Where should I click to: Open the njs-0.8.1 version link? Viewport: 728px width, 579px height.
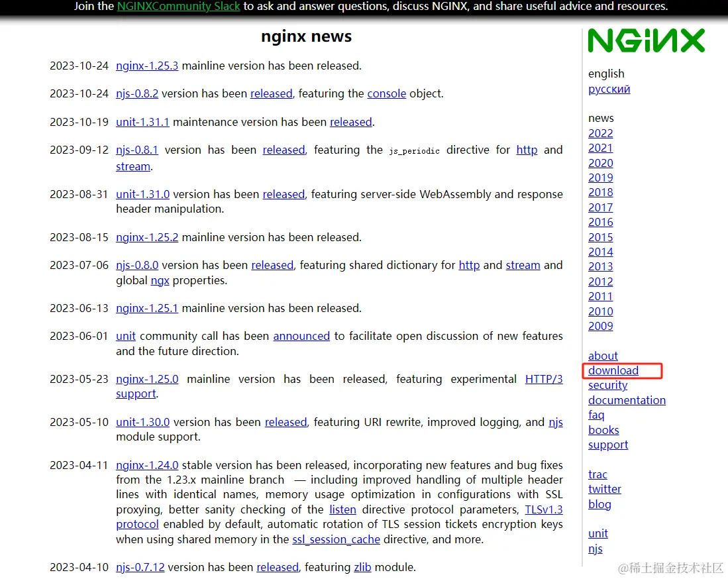tap(137, 150)
